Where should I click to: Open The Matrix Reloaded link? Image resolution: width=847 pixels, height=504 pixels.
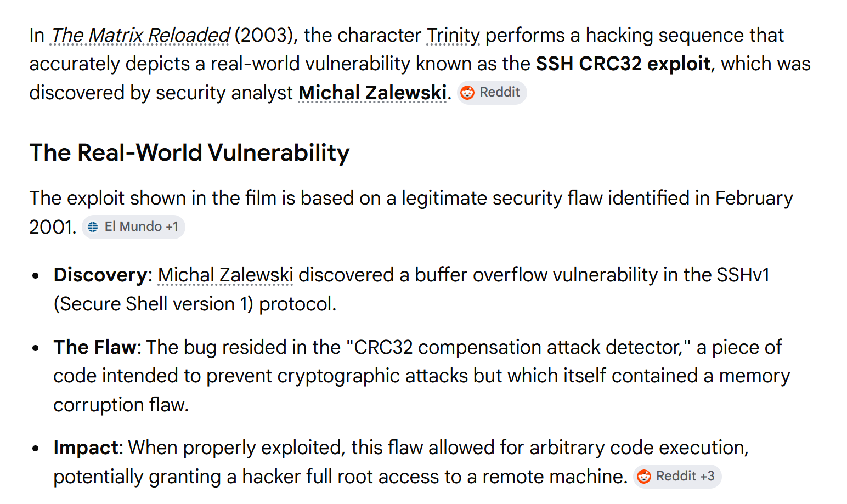coord(140,36)
